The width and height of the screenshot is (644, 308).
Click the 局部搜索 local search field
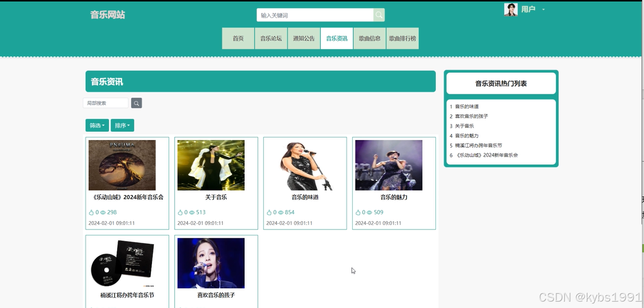pyautogui.click(x=106, y=103)
